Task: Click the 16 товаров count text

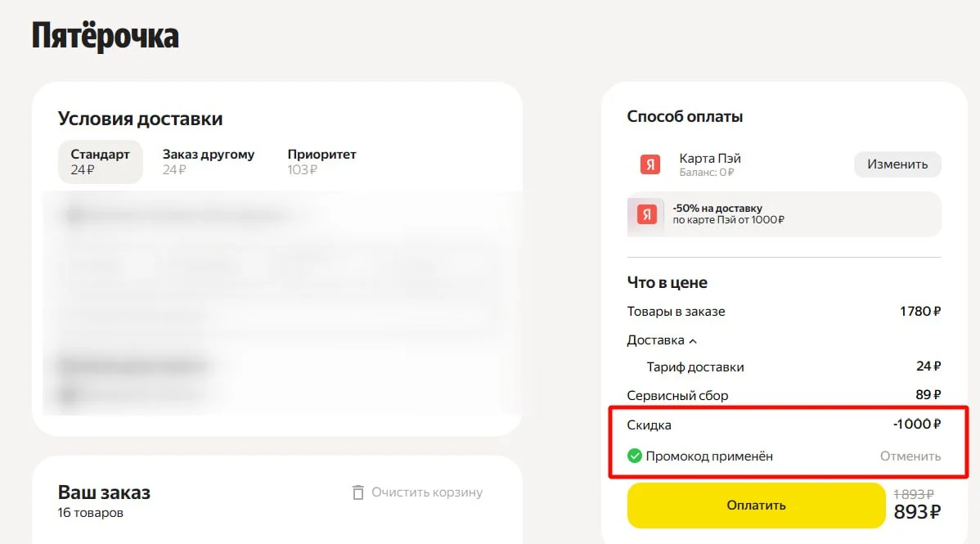Action: [x=91, y=513]
